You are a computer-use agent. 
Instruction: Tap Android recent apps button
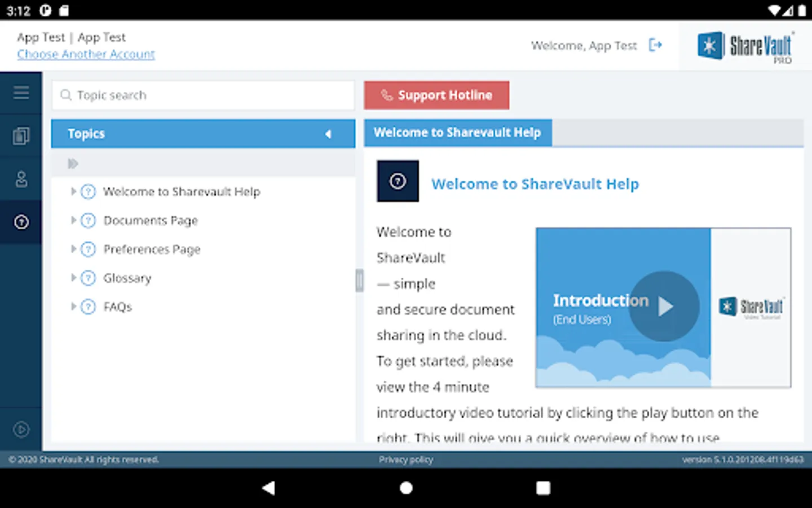point(543,488)
